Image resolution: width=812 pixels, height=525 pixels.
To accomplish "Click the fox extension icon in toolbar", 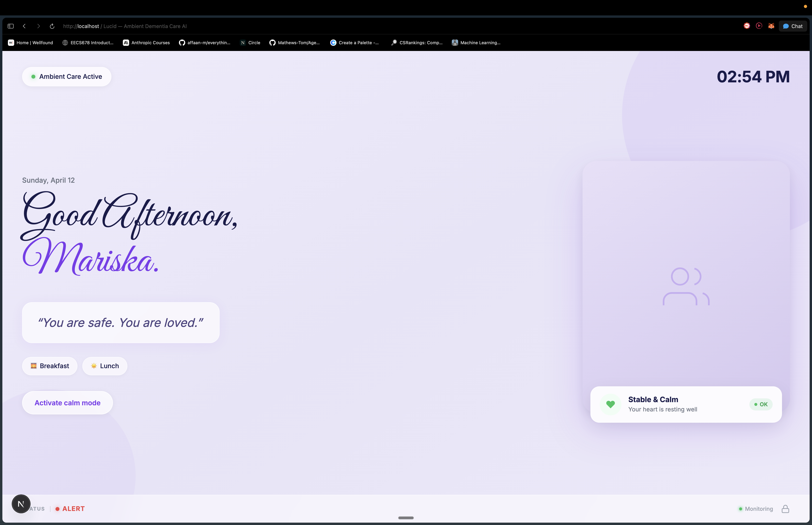I will point(771,26).
